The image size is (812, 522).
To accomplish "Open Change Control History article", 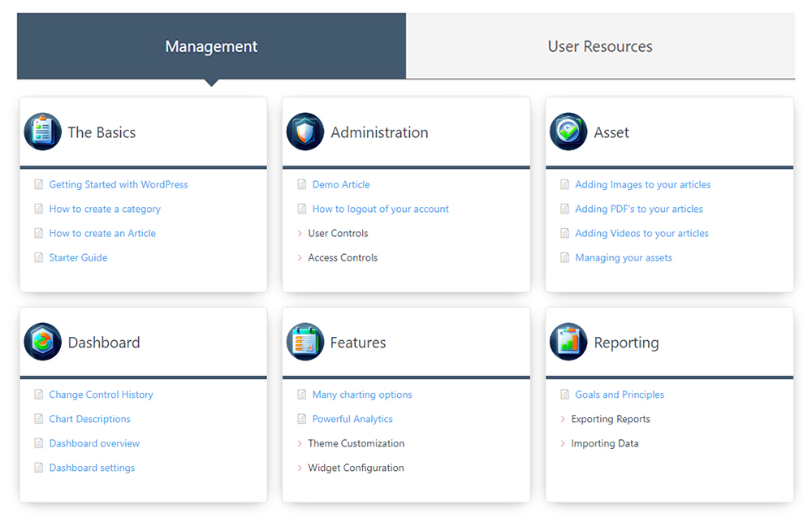I will (x=101, y=395).
